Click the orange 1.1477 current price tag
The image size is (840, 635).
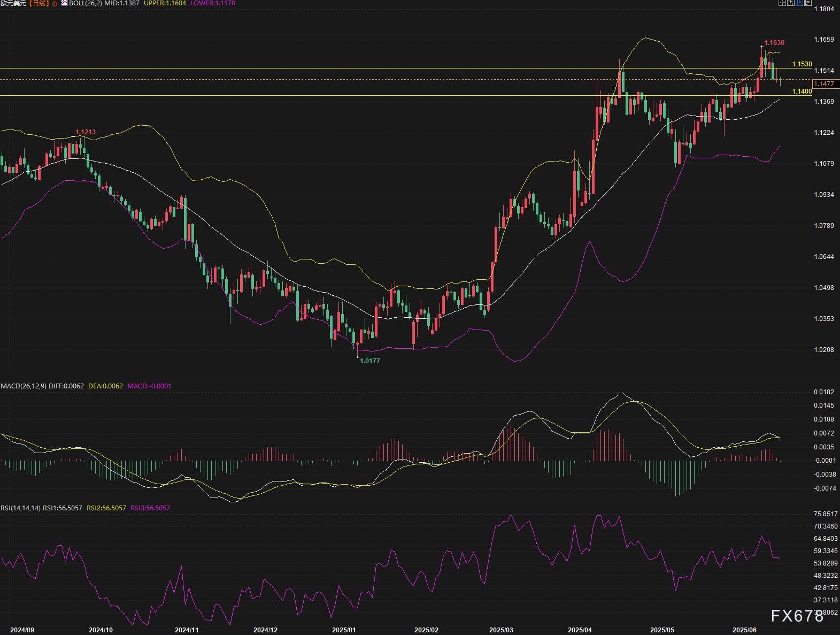[x=824, y=84]
